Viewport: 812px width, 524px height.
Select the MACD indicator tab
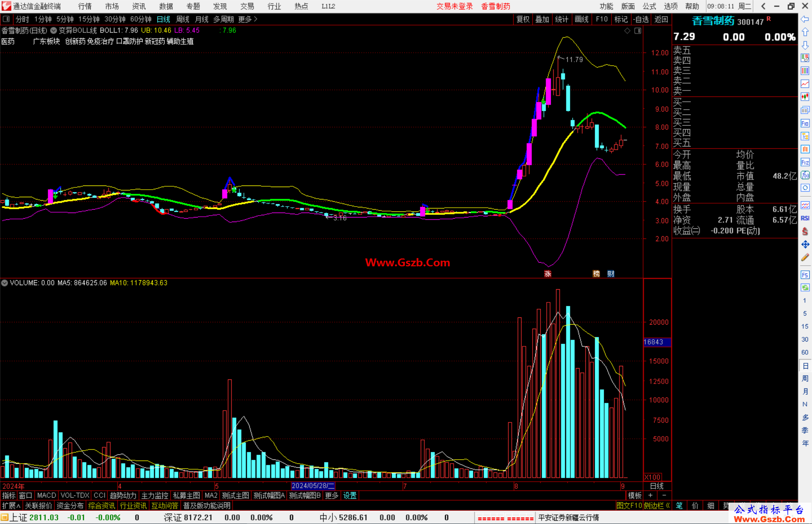[47, 495]
